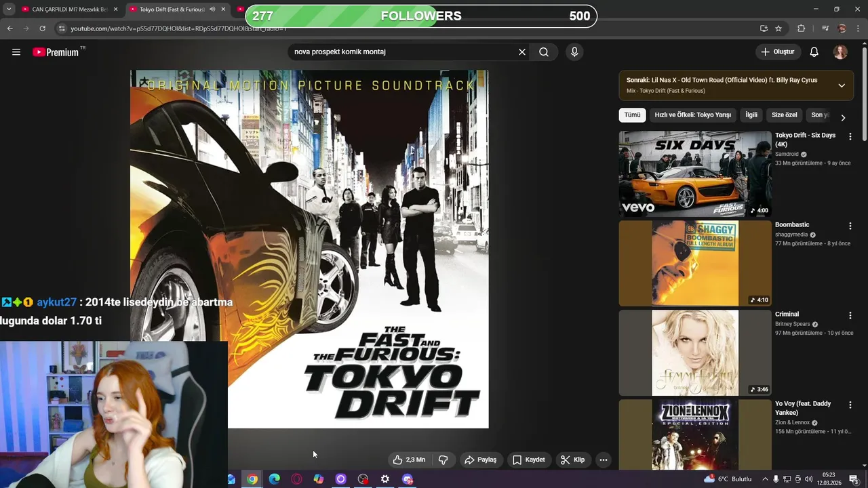Open Chrome media controls icon
Viewport: 868px width, 488px height.
pos(825,28)
